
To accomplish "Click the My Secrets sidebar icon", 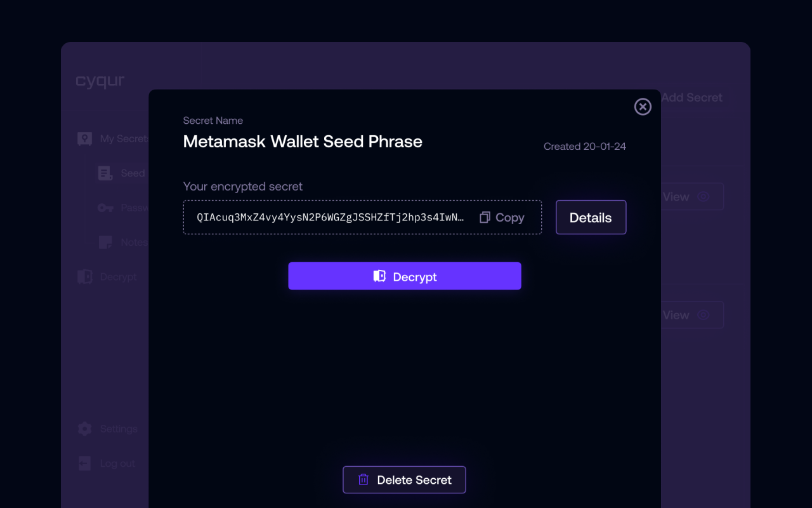I will (84, 138).
